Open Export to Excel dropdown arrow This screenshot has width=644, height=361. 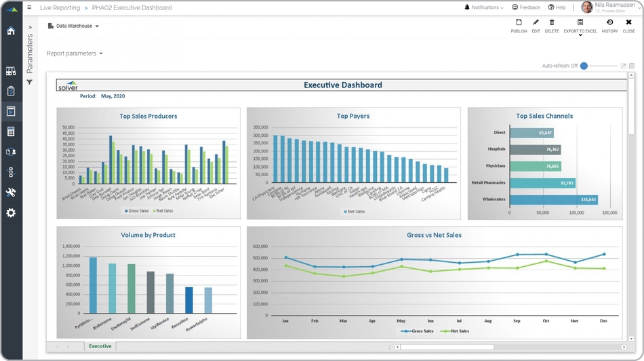tap(580, 35)
